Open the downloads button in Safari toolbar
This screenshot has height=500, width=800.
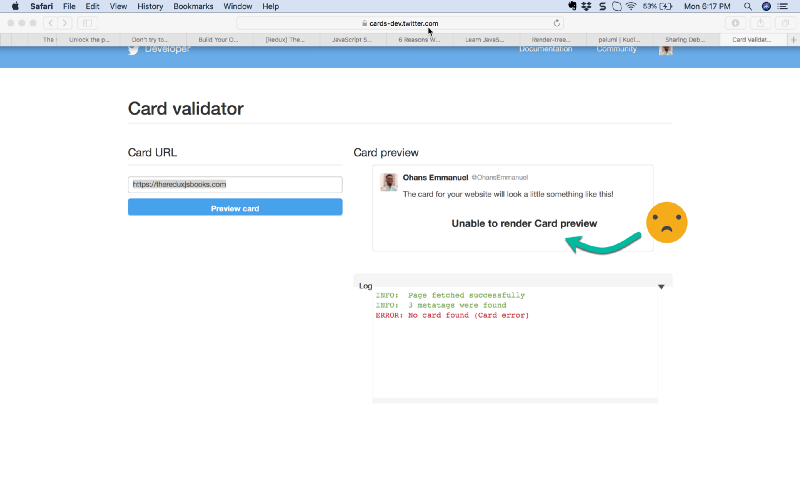[x=735, y=23]
